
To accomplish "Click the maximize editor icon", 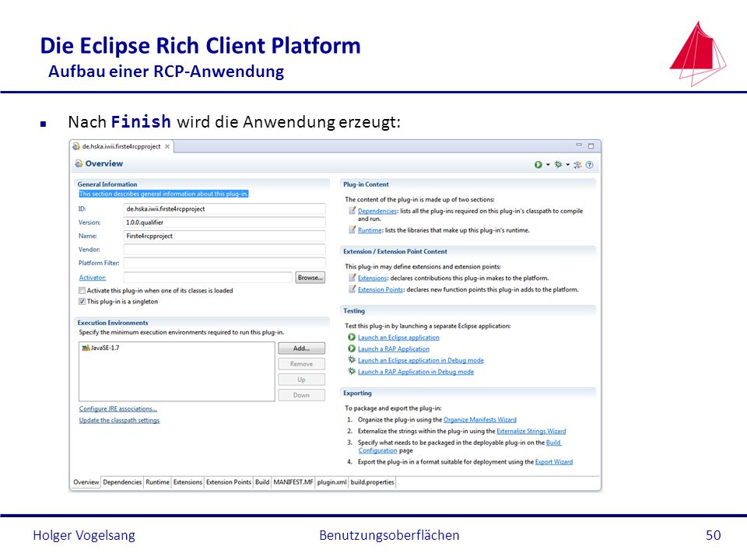I will click(x=591, y=145).
